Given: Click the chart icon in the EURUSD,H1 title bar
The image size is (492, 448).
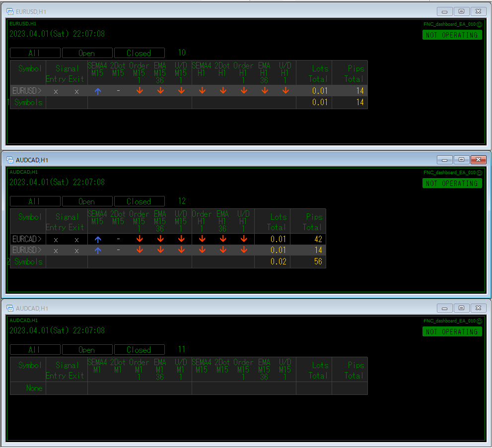Looking at the screenshot, I should point(10,11).
